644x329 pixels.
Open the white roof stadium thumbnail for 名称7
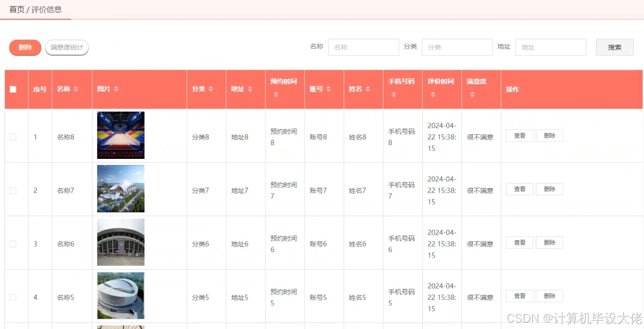(121, 189)
